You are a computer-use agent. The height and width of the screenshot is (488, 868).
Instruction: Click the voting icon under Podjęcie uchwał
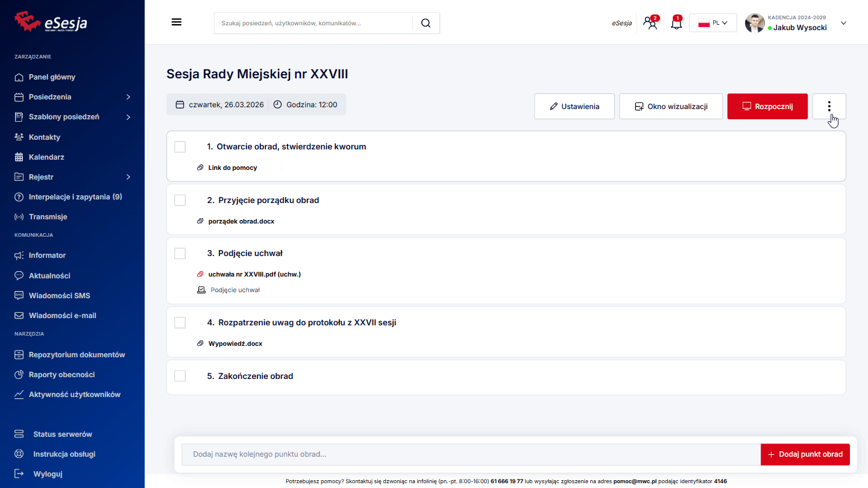coord(201,290)
